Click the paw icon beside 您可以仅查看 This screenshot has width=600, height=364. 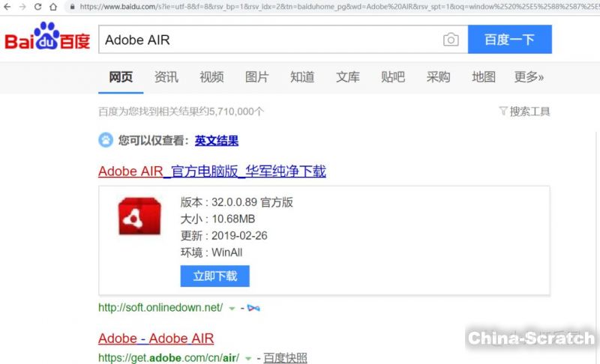click(105, 140)
